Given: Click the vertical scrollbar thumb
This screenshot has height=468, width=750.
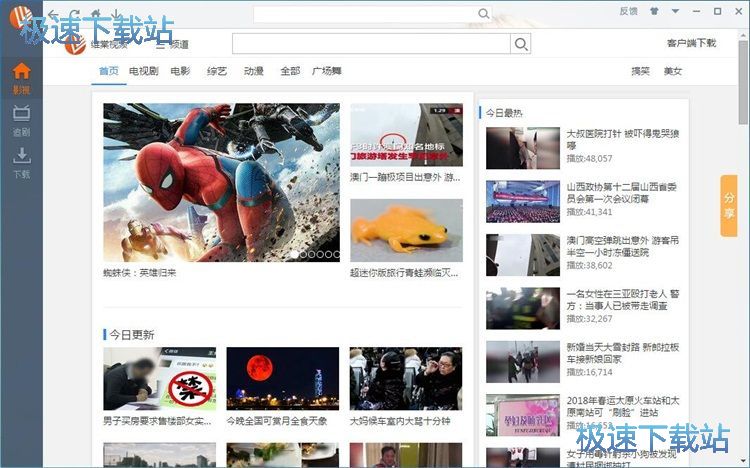Looking at the screenshot, I should tap(743, 82).
